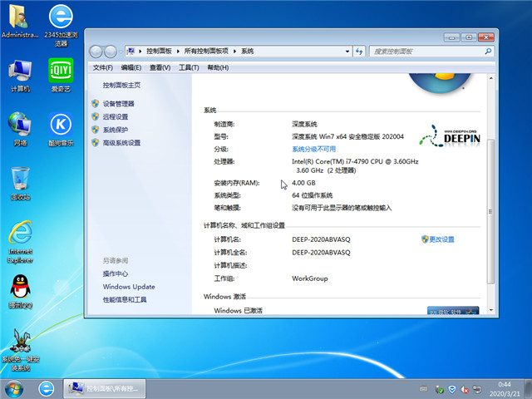Screen dimensions: 532x399
Task: Launch the Kugou Music (酷狗音乐) icon
Action: coord(61,129)
